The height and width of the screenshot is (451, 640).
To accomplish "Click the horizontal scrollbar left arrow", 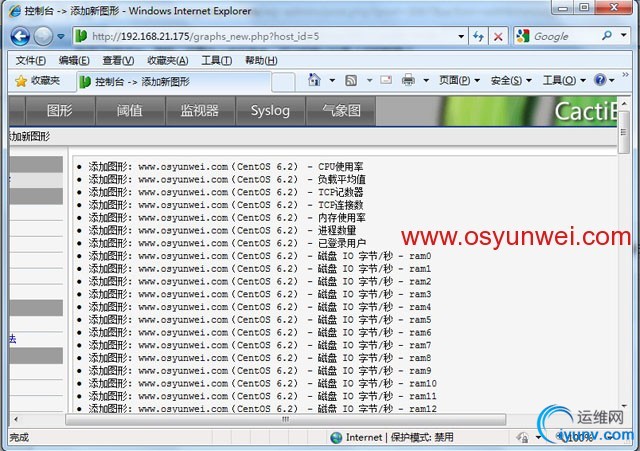I will (16, 419).
